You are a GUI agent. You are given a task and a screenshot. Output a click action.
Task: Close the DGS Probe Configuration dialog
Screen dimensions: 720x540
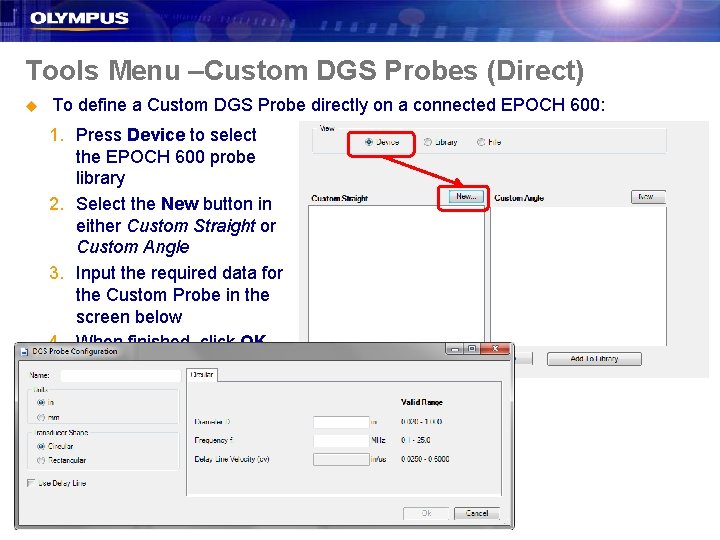pyautogui.click(x=495, y=349)
